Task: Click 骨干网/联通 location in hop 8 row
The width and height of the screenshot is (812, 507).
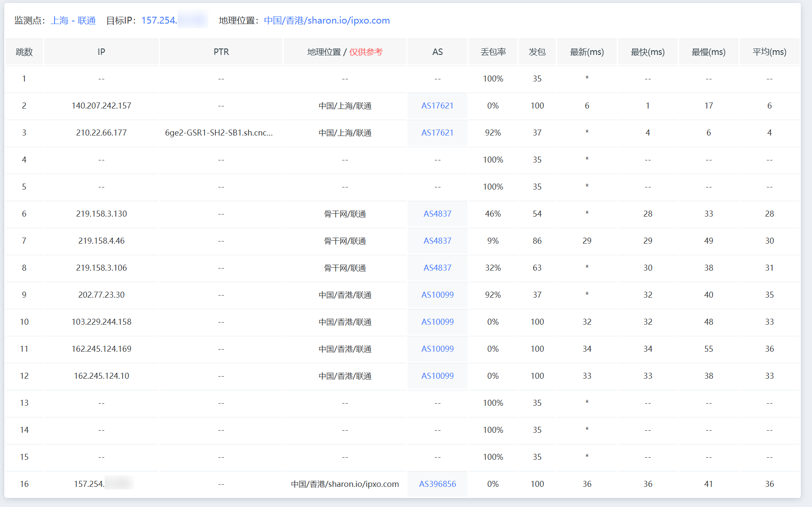Action: (x=345, y=268)
